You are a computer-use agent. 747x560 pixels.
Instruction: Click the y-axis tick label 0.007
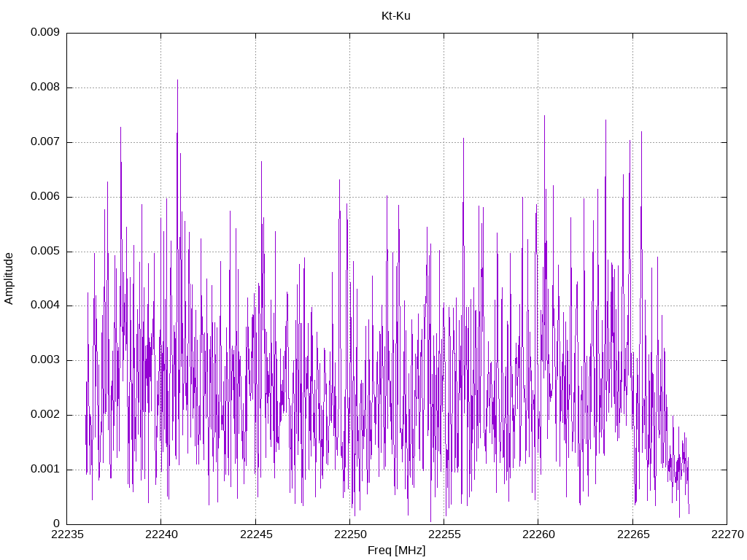click(x=45, y=142)
